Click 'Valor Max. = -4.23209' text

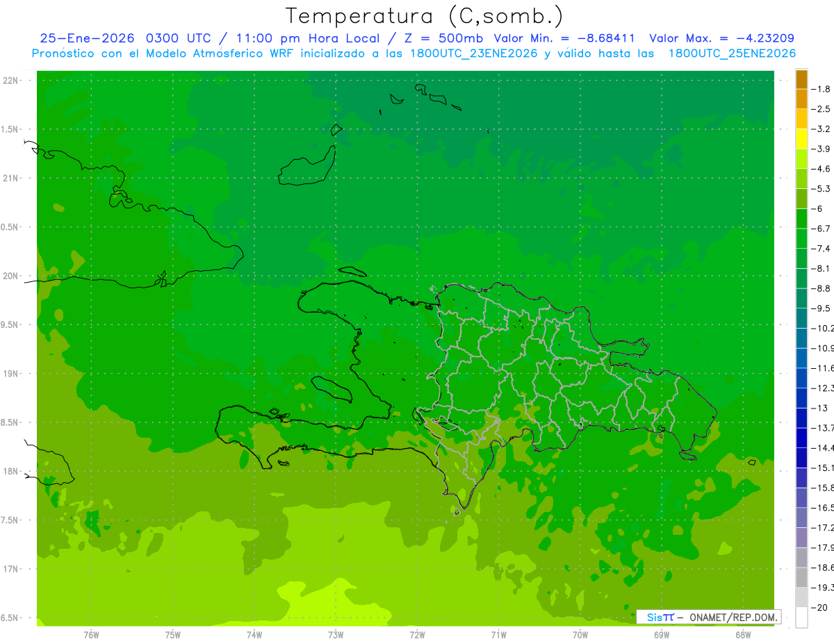pyautogui.click(x=721, y=38)
